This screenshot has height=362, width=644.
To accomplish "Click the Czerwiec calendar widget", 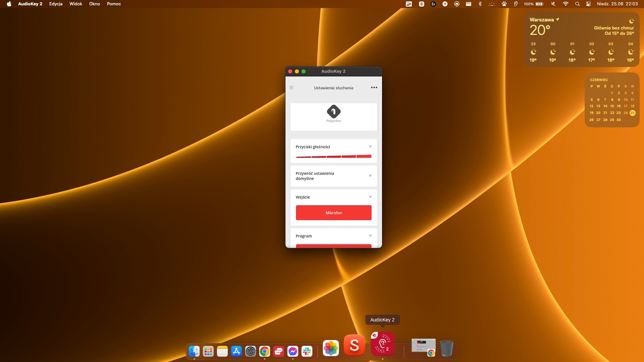I will (x=612, y=100).
